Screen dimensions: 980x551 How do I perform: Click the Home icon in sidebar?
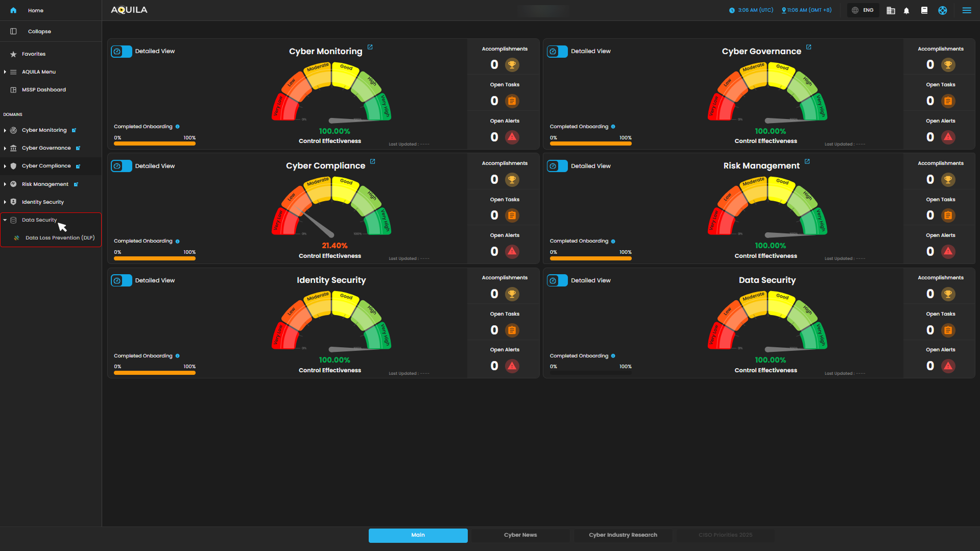coord(13,10)
